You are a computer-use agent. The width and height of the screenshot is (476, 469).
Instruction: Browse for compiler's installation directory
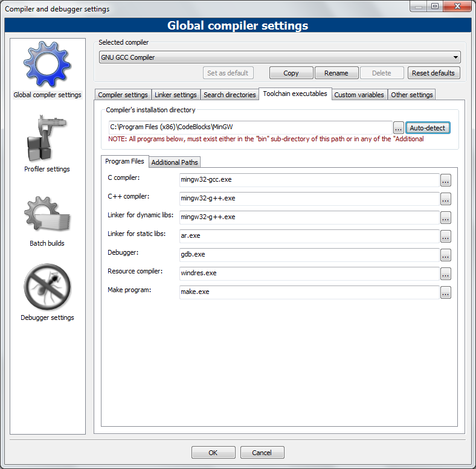(x=399, y=128)
